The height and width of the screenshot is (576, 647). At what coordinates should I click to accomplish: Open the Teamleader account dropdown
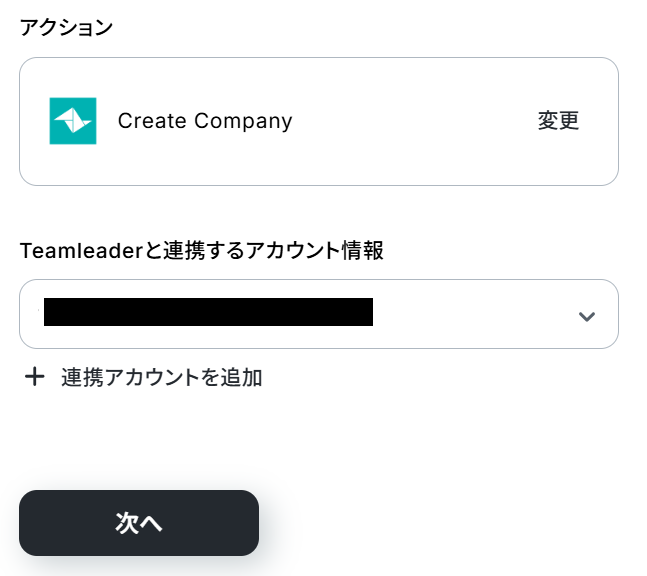click(318, 314)
